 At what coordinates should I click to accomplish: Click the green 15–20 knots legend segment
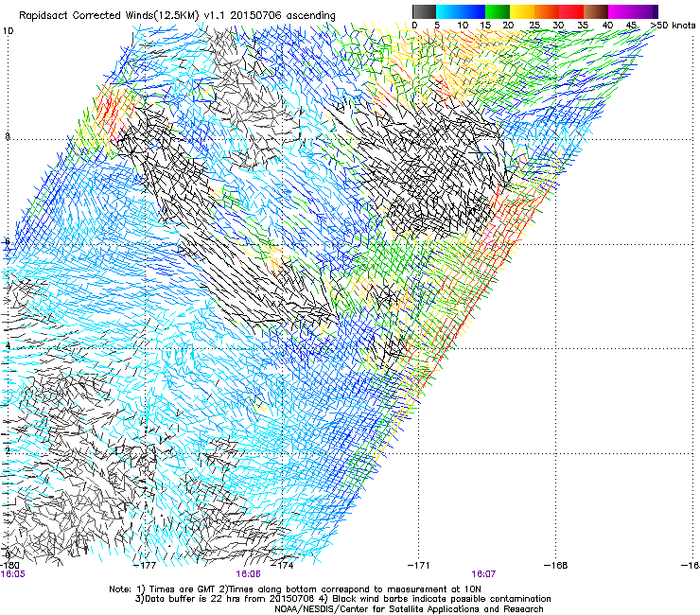(498, 11)
